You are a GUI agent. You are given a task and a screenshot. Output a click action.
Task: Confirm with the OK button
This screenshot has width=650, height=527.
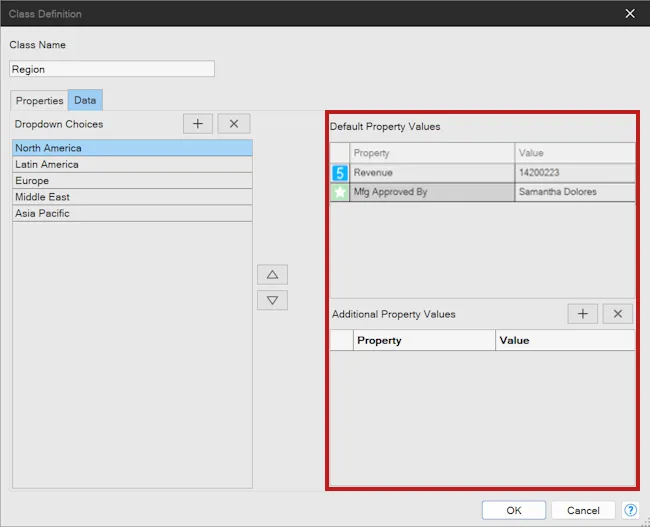pyautogui.click(x=514, y=510)
